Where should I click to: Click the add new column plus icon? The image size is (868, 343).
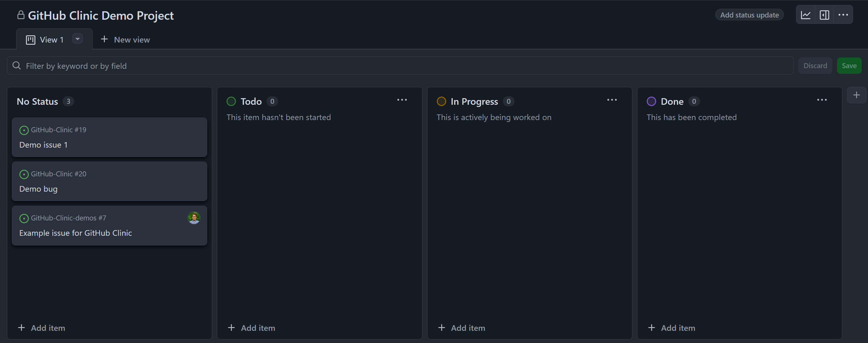tap(856, 95)
